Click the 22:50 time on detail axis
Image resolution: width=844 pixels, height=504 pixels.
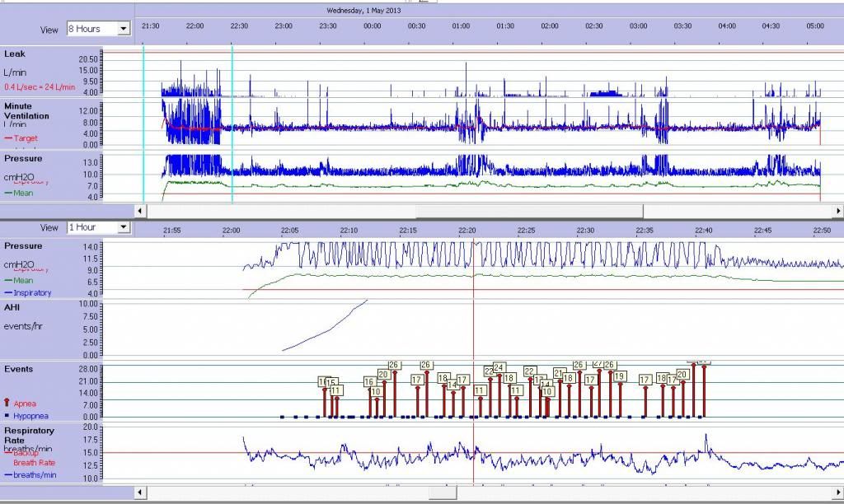822,231
